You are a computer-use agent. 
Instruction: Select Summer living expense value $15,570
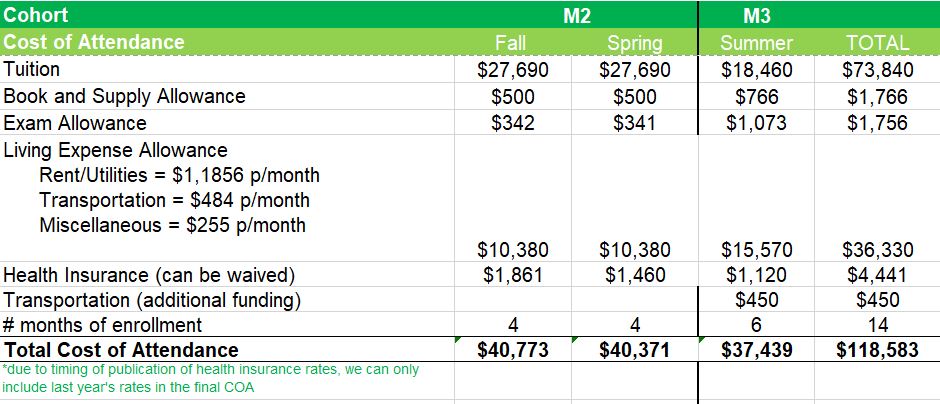(756, 249)
